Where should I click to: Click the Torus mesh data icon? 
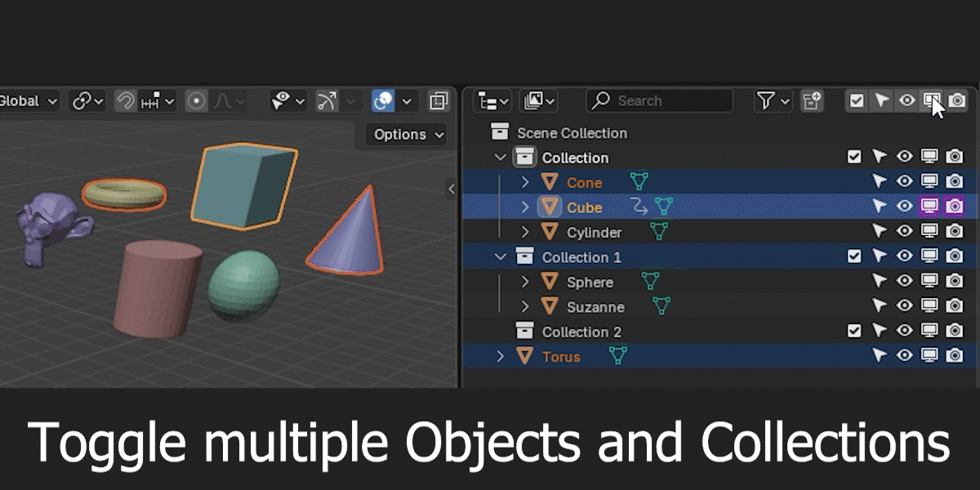click(618, 357)
